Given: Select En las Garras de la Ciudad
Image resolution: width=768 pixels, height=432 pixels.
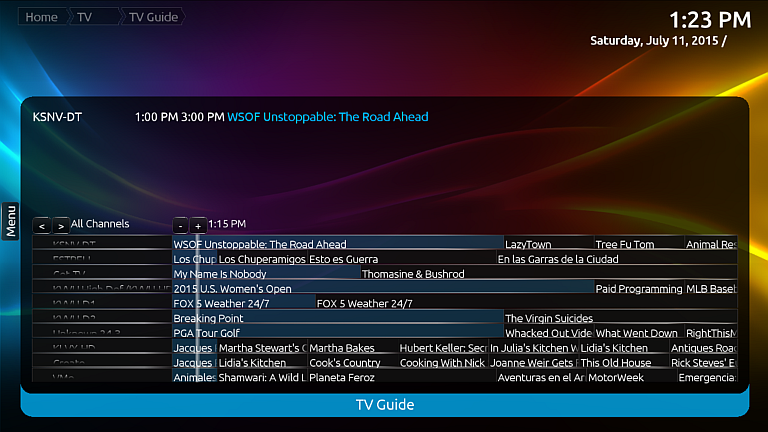Looking at the screenshot, I should pos(617,259).
